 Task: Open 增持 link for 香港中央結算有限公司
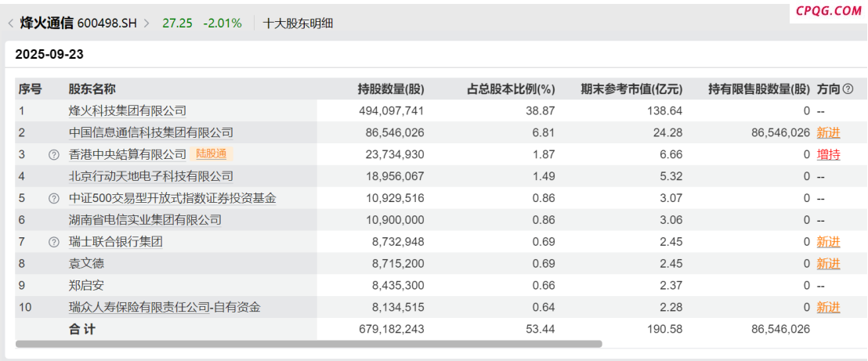tap(828, 155)
